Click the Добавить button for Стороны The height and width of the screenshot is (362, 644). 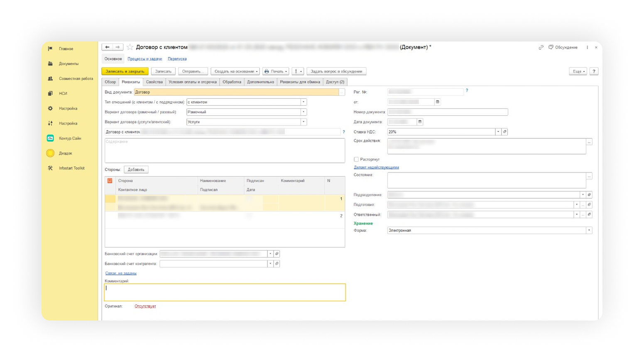tap(136, 170)
